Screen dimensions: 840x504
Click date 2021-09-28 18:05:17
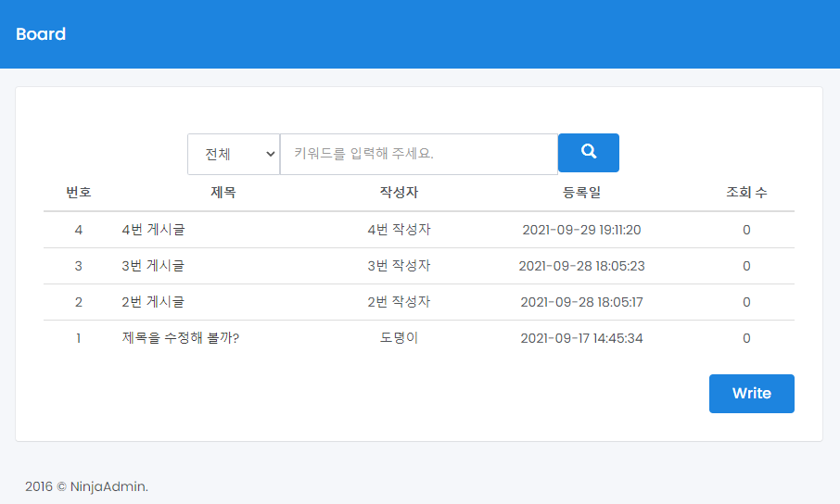click(x=581, y=302)
